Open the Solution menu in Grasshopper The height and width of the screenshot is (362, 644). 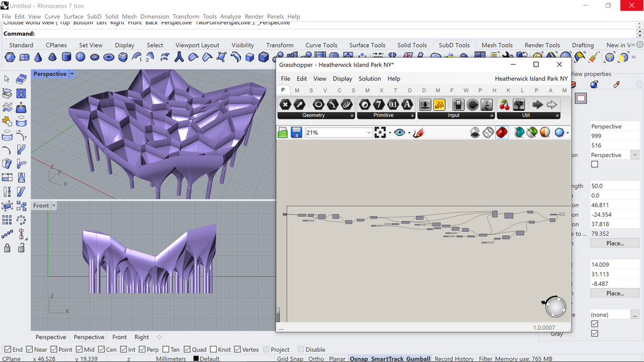[369, 79]
